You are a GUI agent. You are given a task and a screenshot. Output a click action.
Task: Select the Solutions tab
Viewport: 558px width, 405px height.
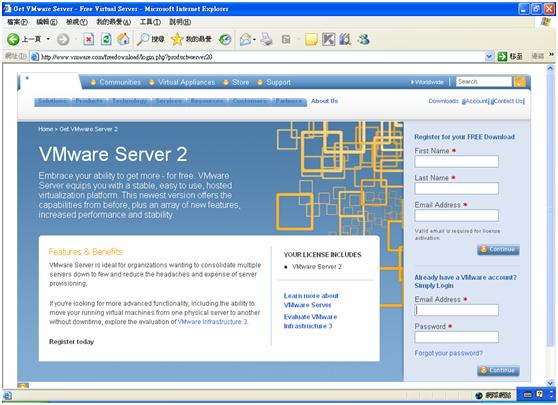[x=52, y=101]
